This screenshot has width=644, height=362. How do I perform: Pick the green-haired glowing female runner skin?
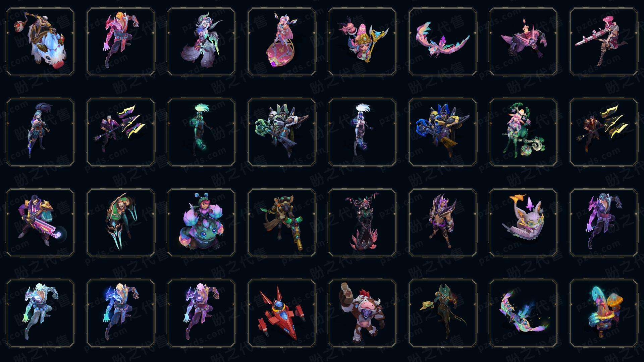(201, 132)
